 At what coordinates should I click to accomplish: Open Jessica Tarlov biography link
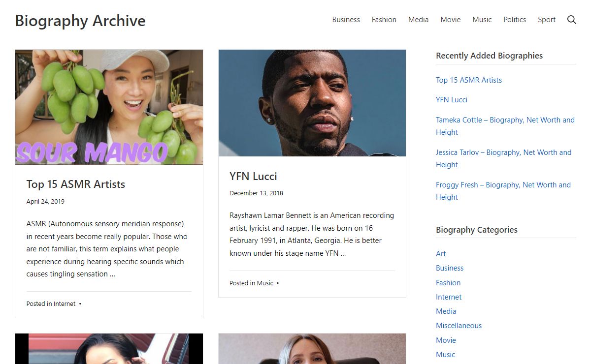point(504,158)
